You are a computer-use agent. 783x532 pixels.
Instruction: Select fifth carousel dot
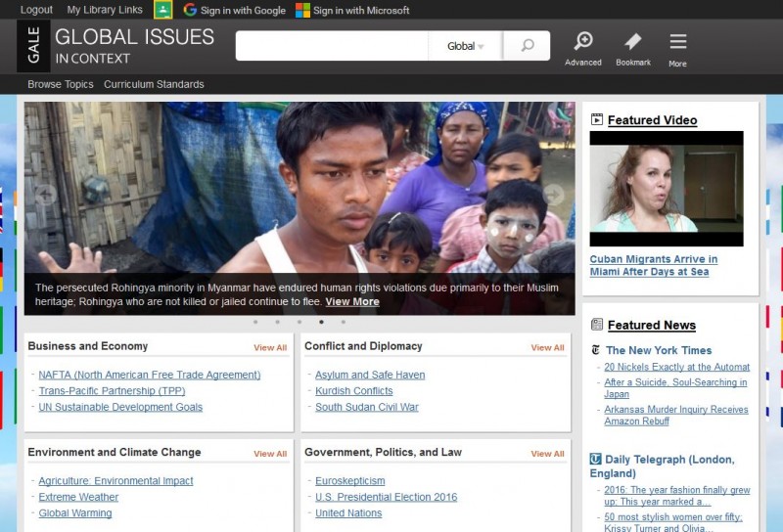344,322
